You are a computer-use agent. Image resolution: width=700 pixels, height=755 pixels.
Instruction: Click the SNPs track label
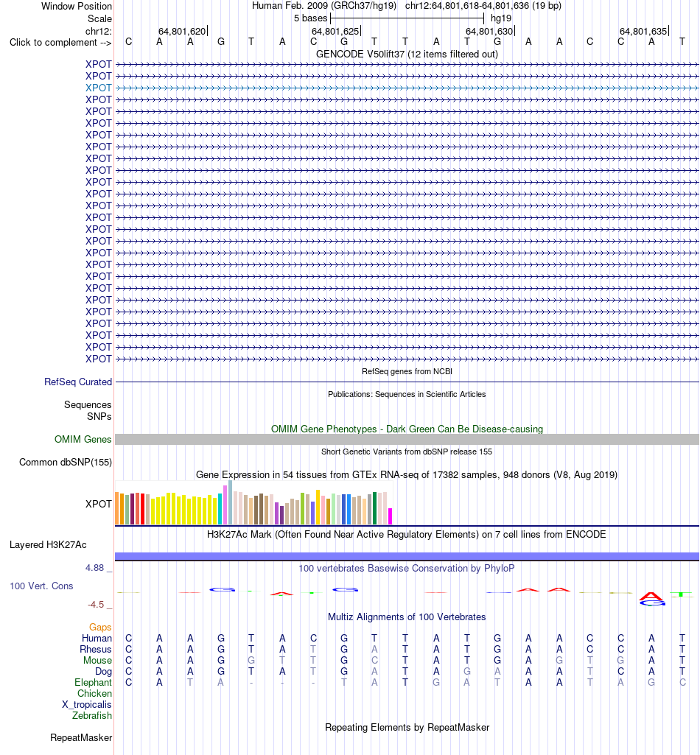99,416
